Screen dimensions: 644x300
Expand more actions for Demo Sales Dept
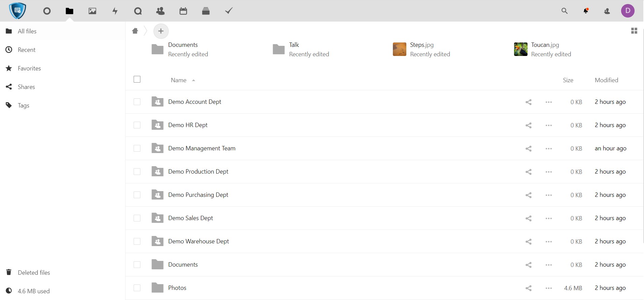[x=548, y=218]
